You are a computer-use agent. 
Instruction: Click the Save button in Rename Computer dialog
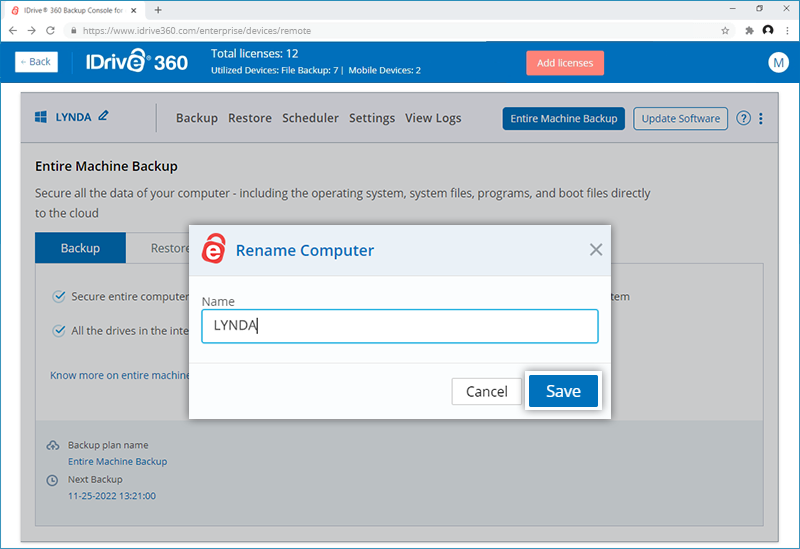(x=563, y=391)
